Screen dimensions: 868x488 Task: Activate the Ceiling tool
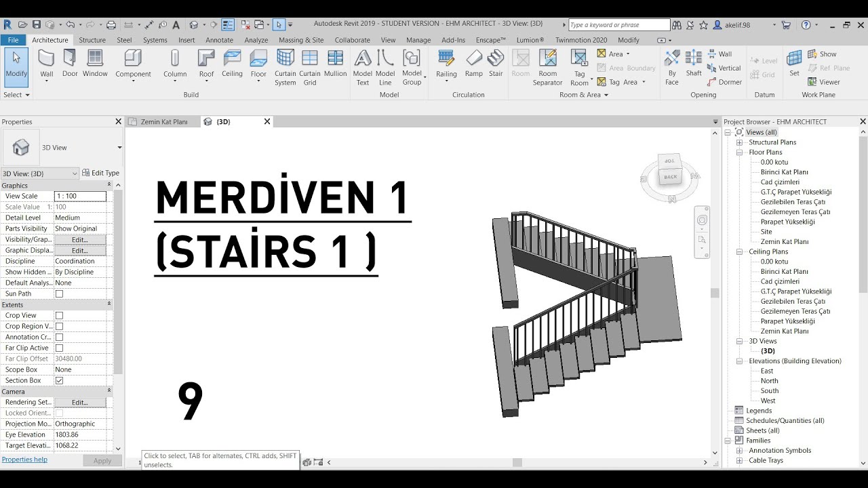tap(232, 64)
